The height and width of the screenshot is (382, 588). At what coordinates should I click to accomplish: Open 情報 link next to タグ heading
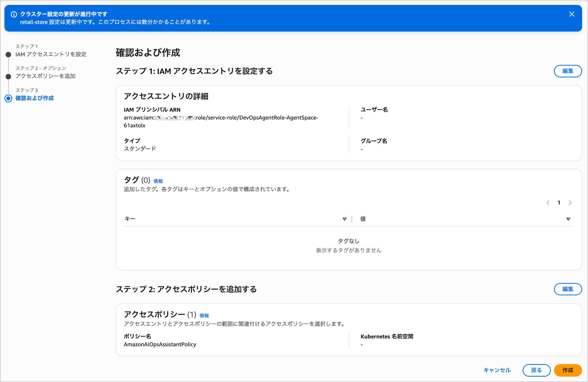(x=158, y=181)
